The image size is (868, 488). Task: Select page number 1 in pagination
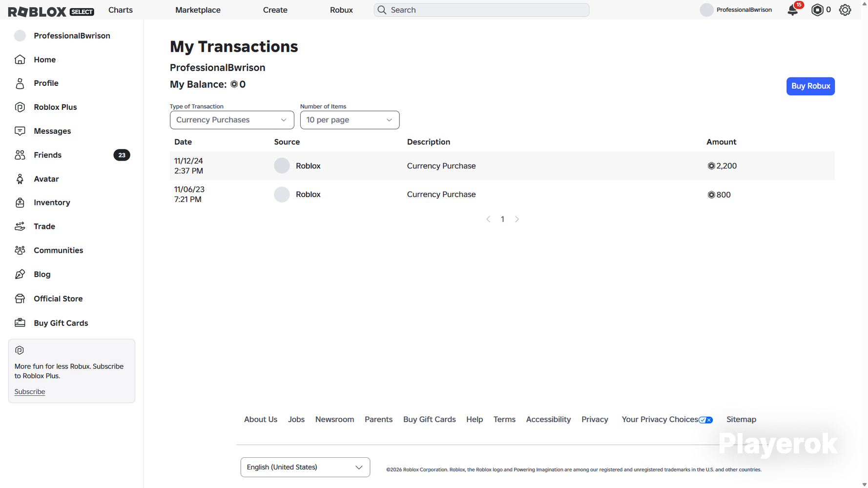[502, 219]
